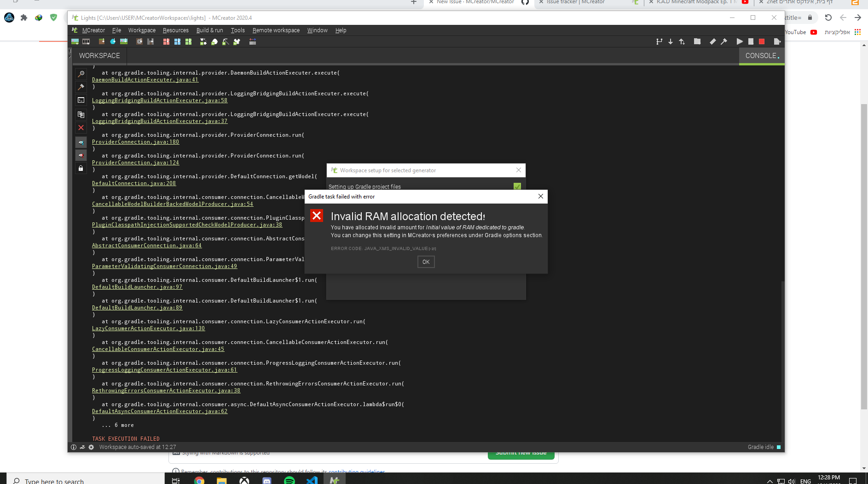This screenshot has height=484, width=868.
Task: Run the client with play icon
Action: coord(740,41)
